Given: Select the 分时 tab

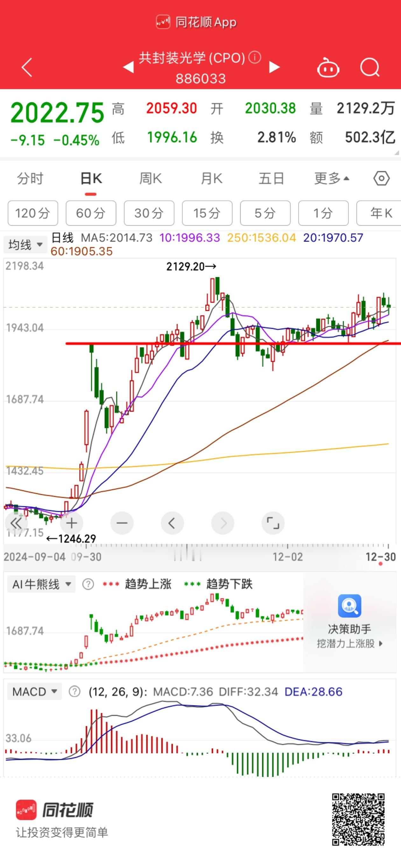Looking at the screenshot, I should click(30, 178).
